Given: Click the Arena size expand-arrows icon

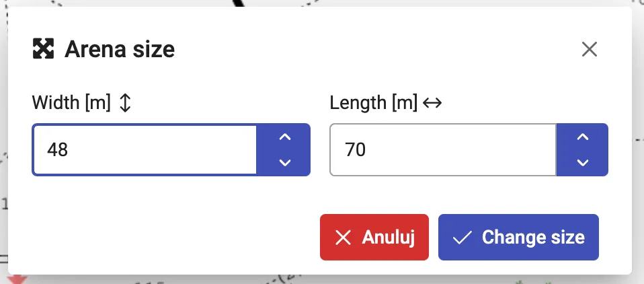Looking at the screenshot, I should (43, 48).
